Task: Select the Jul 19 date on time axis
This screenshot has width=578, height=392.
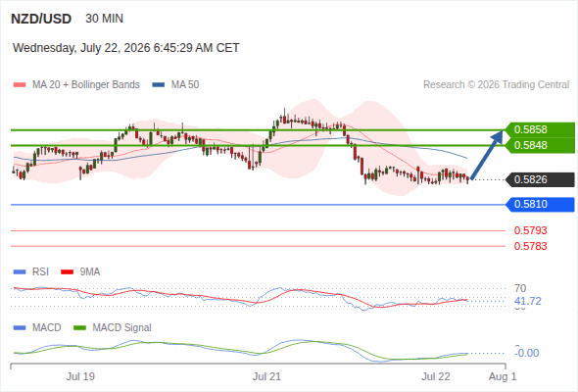Action: pos(80,376)
